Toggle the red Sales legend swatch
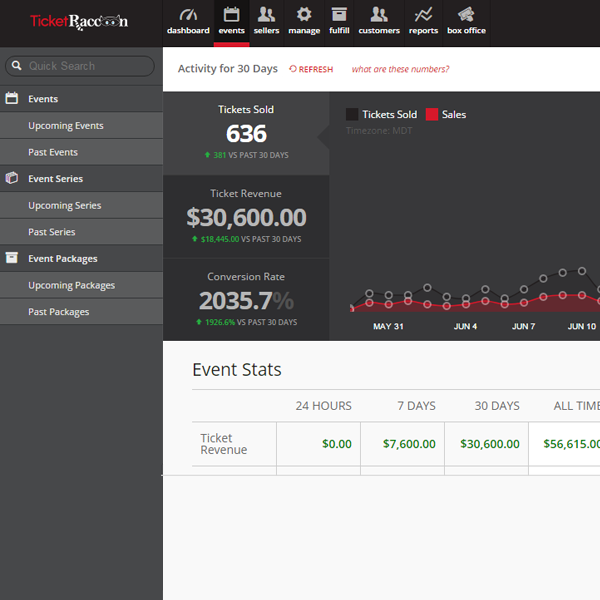 [432, 115]
